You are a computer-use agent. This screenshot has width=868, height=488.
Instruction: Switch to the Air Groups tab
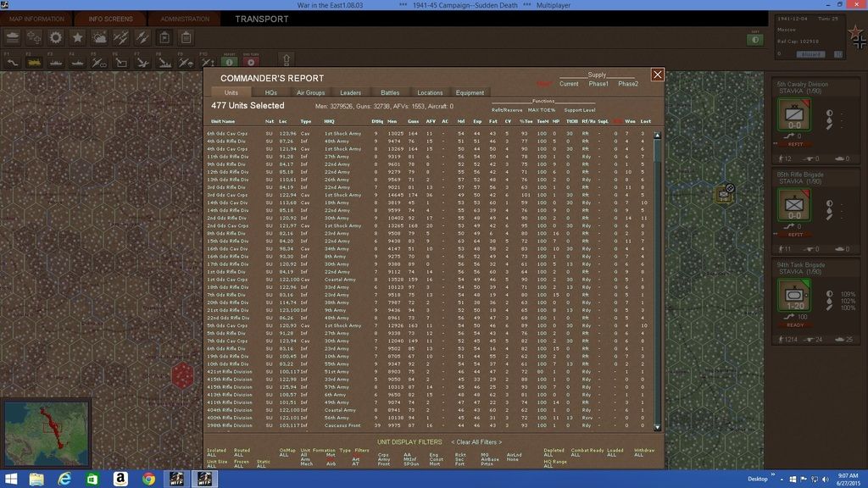(x=310, y=93)
